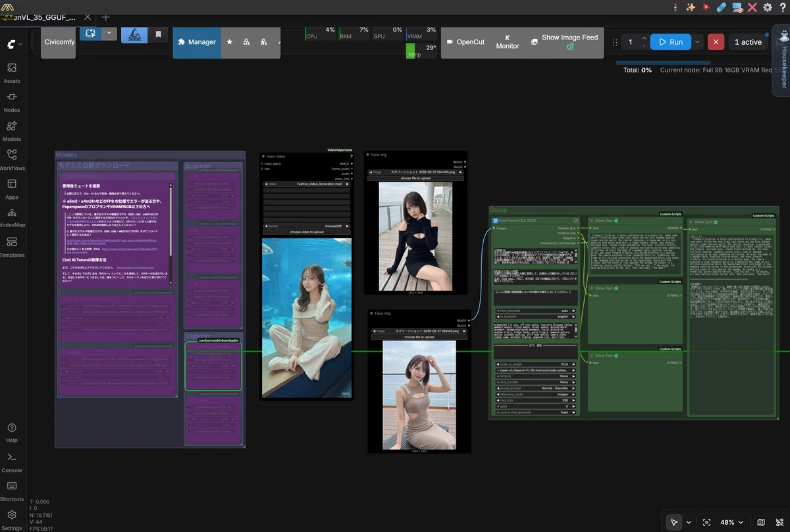Change the video Fashion_Video_Generation.mp4 selector
Image resolution: width=790 pixels, height=532 pixels.
[306, 184]
